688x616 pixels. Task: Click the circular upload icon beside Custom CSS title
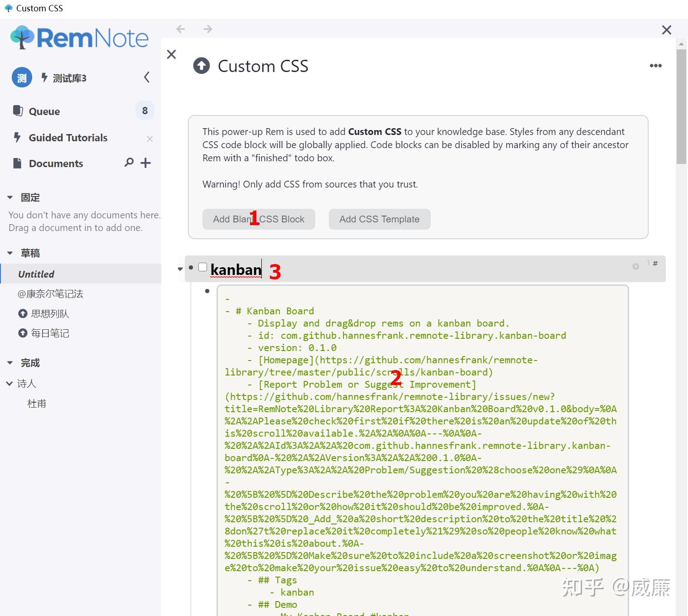click(201, 66)
